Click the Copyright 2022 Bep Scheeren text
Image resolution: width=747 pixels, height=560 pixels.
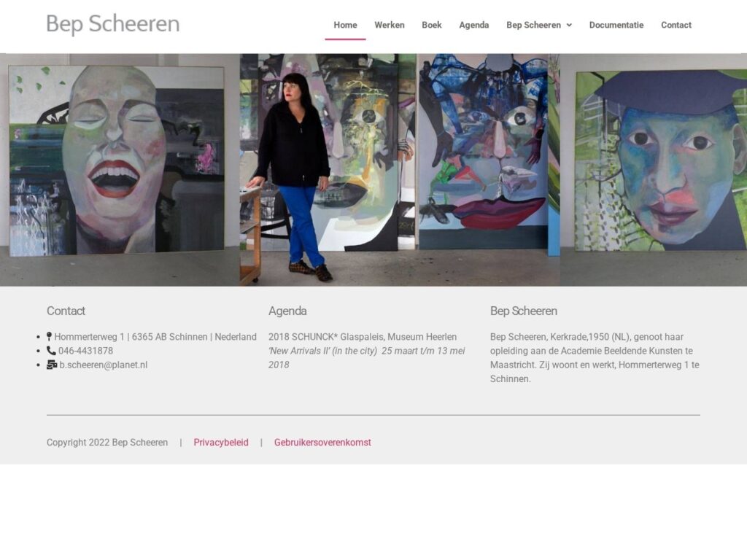point(107,443)
